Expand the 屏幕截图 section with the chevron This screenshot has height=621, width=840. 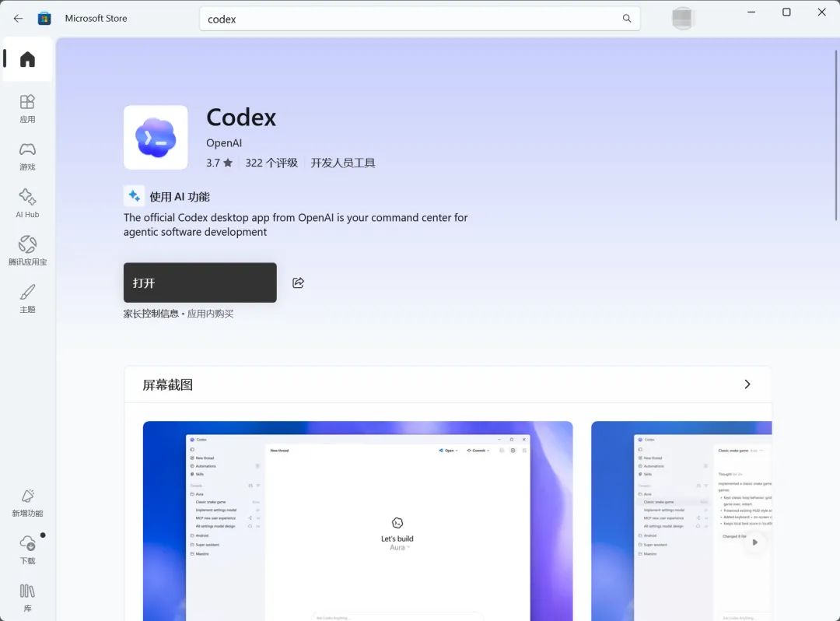pos(747,384)
